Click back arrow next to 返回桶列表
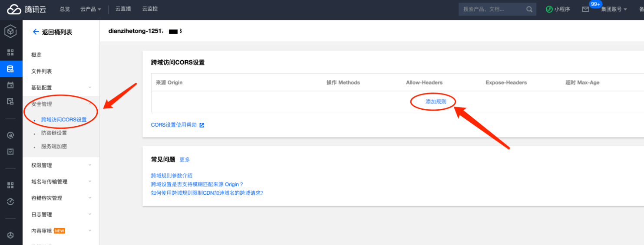644x245 pixels. click(x=36, y=32)
